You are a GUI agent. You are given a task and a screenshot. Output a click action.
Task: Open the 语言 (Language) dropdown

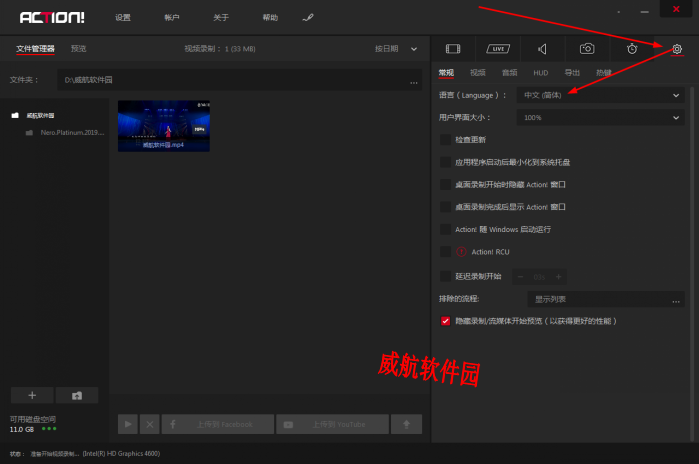tap(600, 95)
